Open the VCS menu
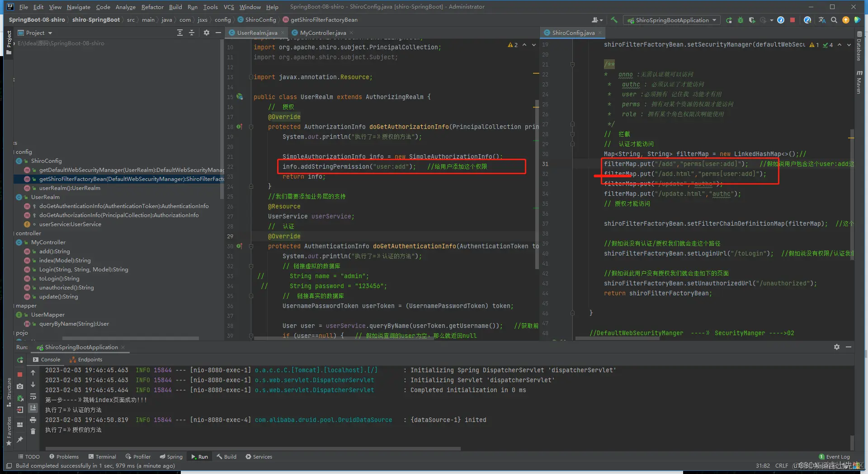Image resolution: width=868 pixels, height=474 pixels. (229, 7)
